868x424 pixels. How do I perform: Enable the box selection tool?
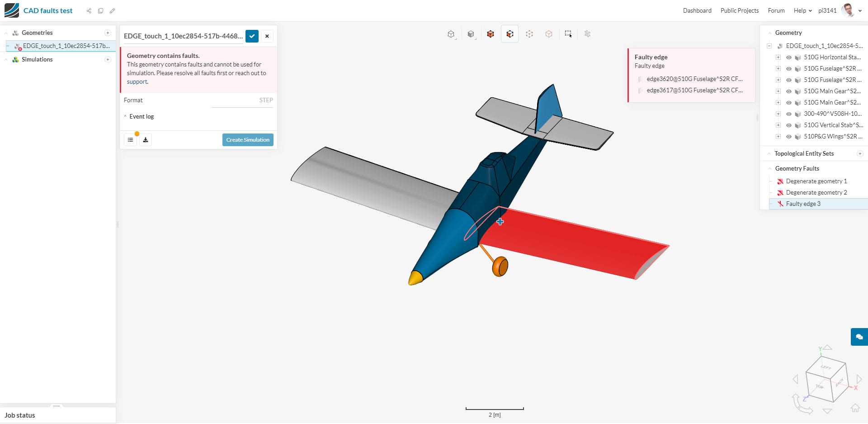[x=568, y=34]
